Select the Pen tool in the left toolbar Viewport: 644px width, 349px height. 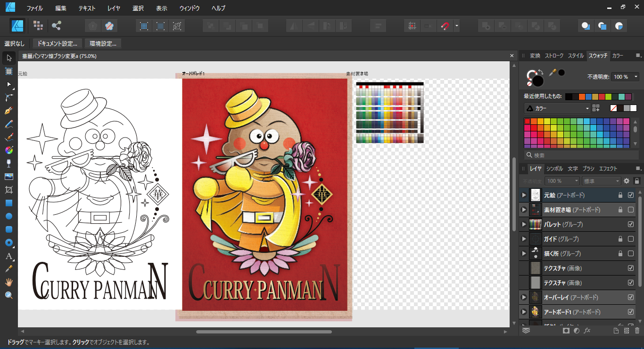8,111
